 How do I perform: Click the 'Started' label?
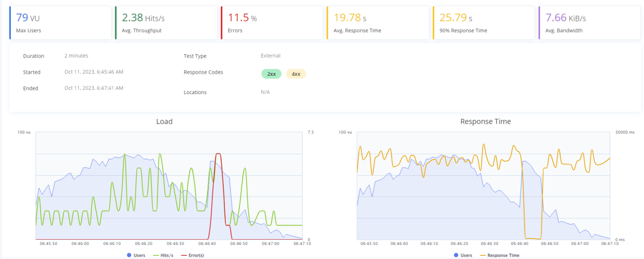[32, 72]
